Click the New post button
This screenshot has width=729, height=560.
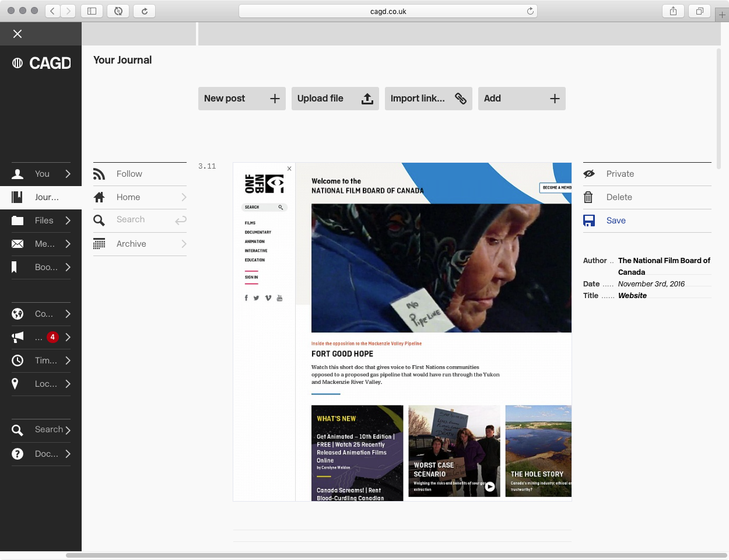242,99
